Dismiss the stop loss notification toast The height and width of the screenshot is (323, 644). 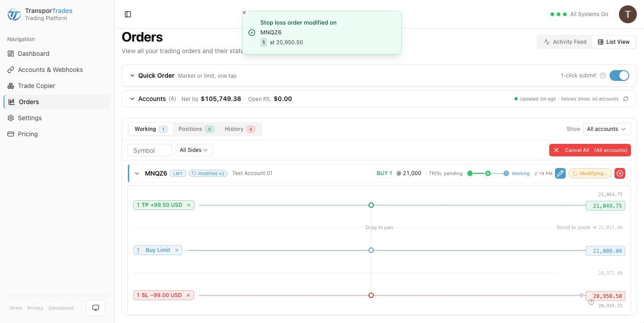244,13
